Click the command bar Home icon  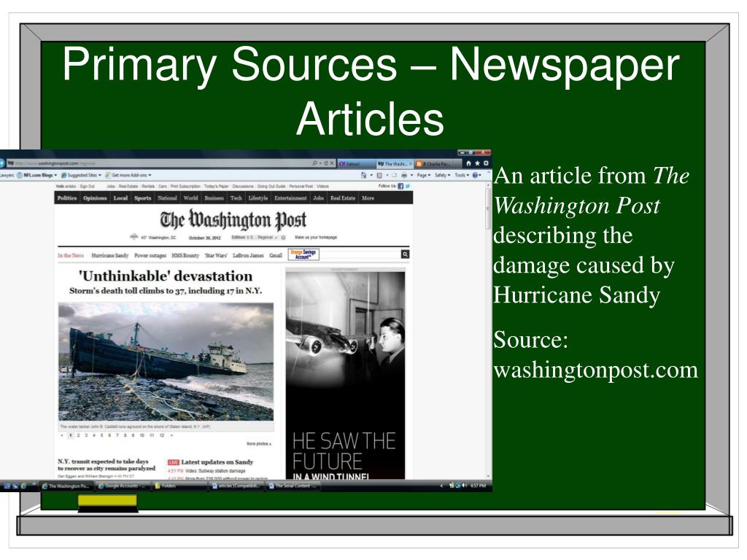pos(364,175)
